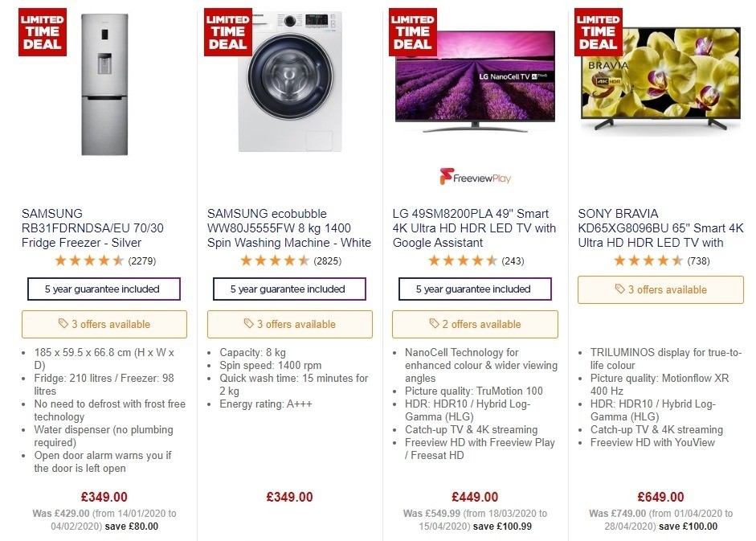Screen dimensions: 756x541
Task: Expand the 3 offers available list for the washing machine
Action: (x=290, y=324)
